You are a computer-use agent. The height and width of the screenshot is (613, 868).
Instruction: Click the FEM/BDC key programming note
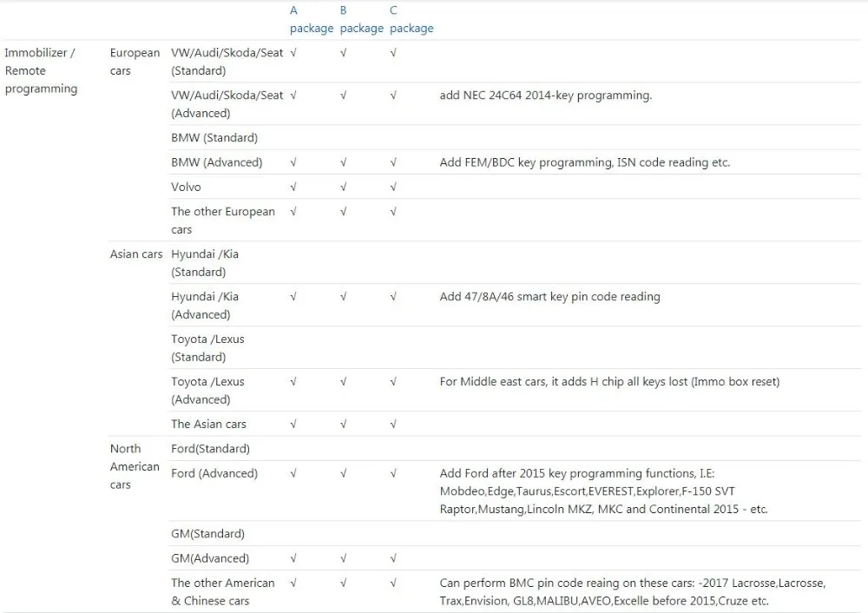585,162
